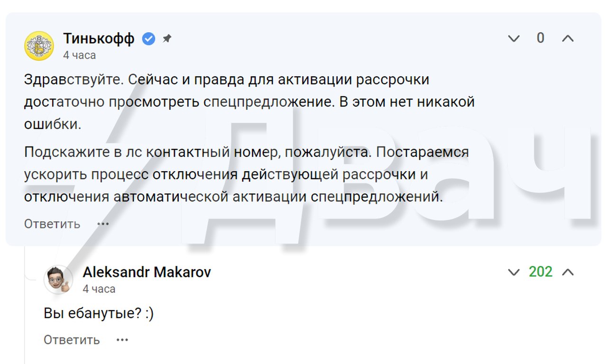Click the '4 часа' timestamp on Тинькофф's comment
The height and width of the screenshot is (364, 607).
tap(80, 55)
